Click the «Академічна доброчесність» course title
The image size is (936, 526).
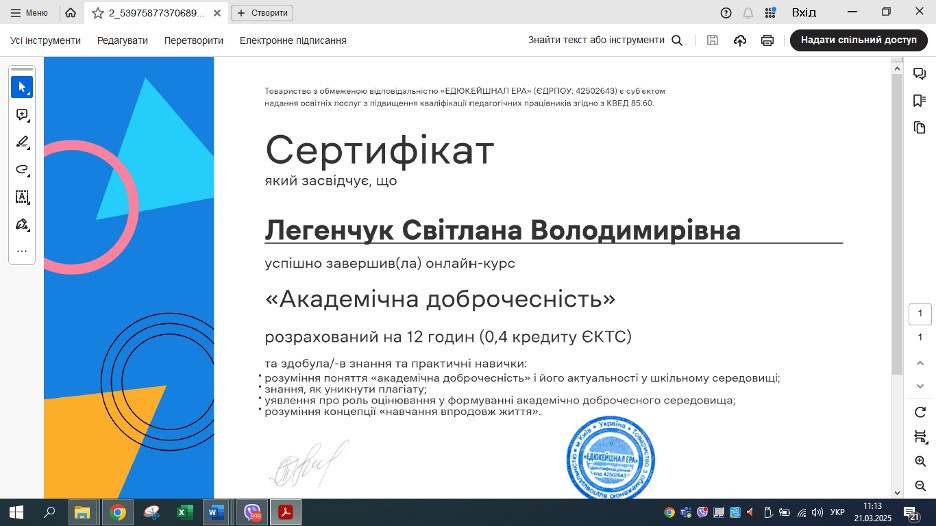pos(441,299)
